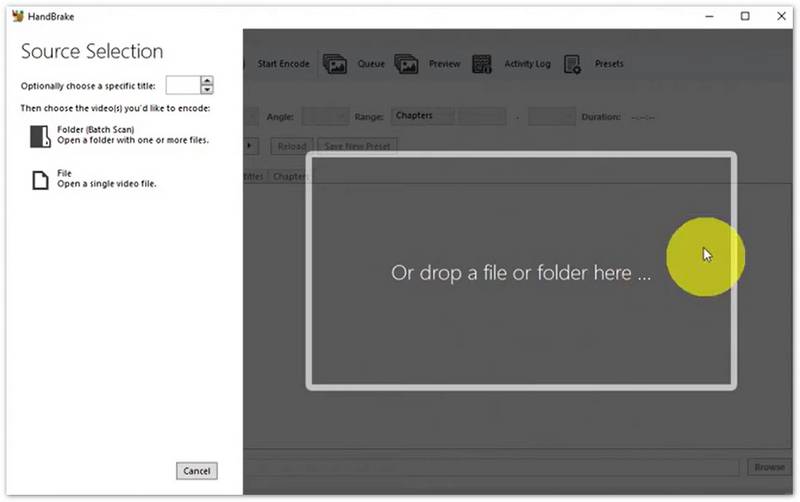Open the Queue toolbar icon

tap(335, 64)
